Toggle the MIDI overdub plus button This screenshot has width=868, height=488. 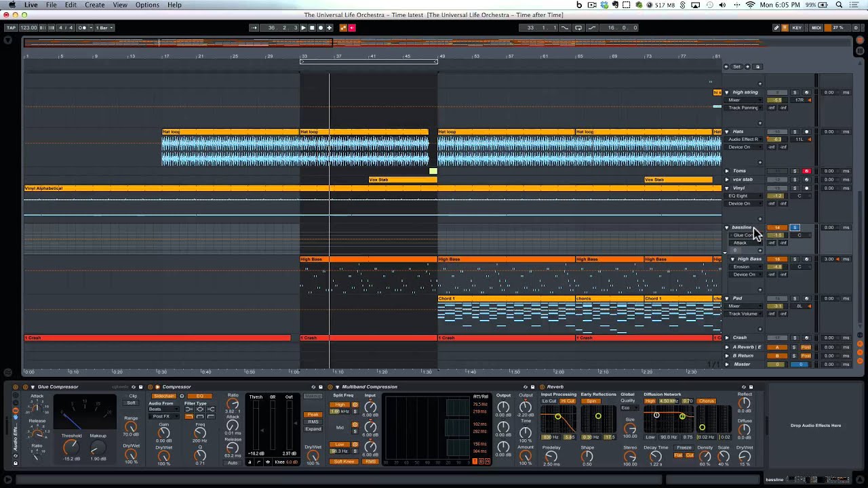pyautogui.click(x=330, y=28)
